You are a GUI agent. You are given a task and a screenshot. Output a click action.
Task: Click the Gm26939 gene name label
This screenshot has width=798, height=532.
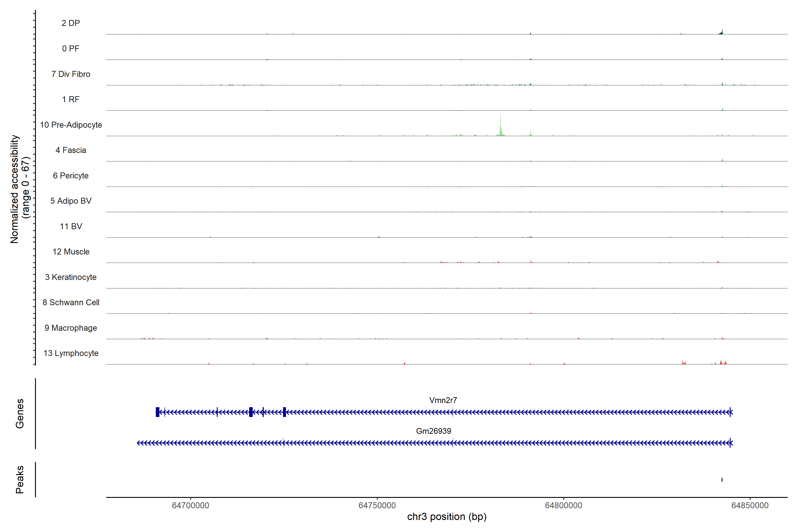[433, 431]
